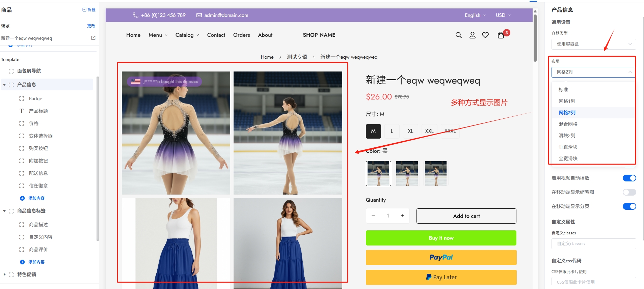Open the user account icon
This screenshot has width=644, height=289.
[x=473, y=35]
